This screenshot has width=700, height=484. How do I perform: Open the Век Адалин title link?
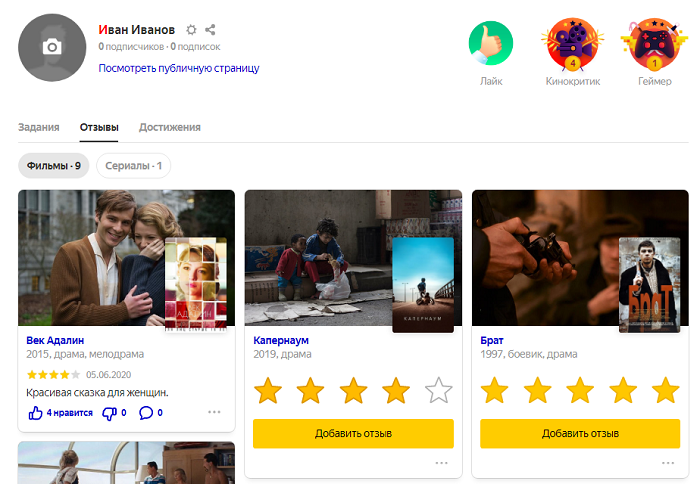[55, 340]
